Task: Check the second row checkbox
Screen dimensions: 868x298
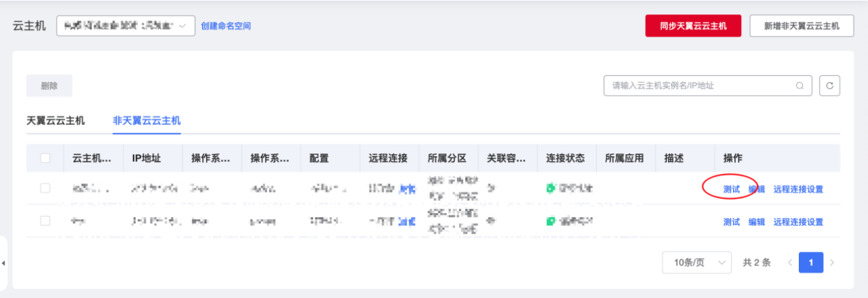Action: point(45,221)
